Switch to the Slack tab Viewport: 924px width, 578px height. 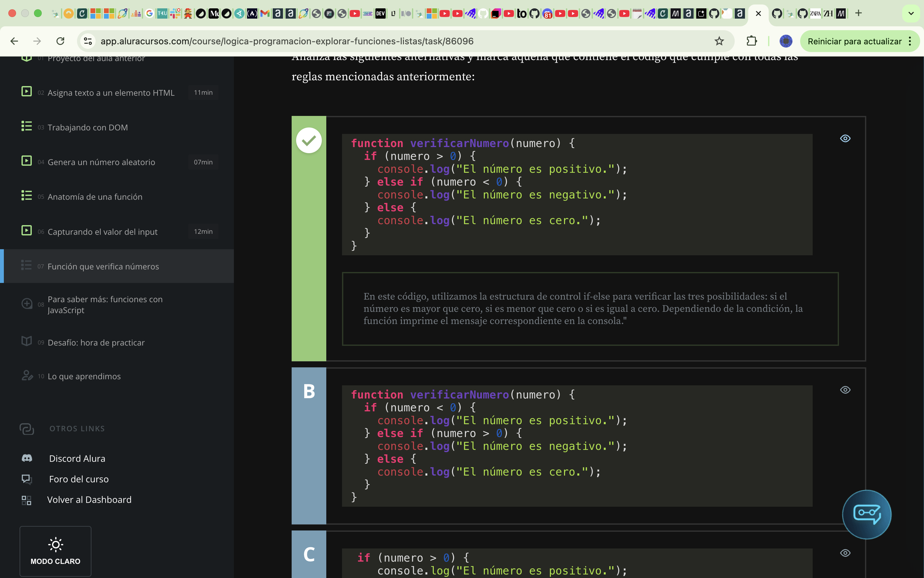[175, 13]
